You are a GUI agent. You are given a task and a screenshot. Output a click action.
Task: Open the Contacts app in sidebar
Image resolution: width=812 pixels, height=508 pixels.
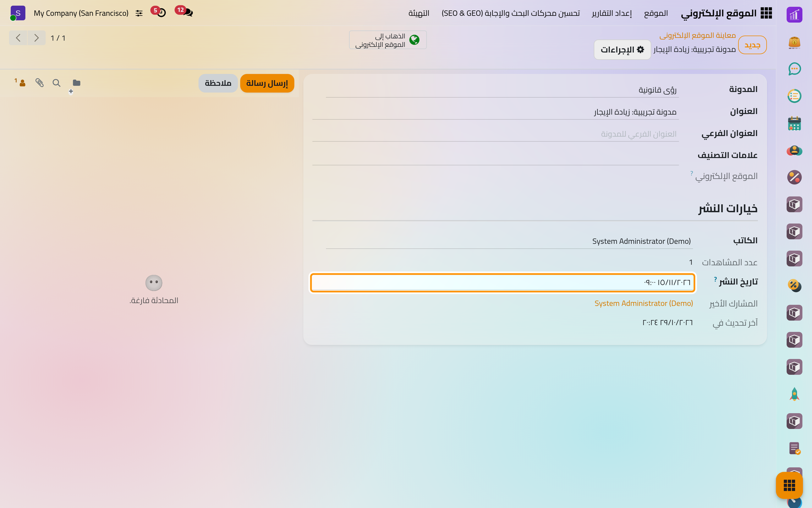point(794,150)
